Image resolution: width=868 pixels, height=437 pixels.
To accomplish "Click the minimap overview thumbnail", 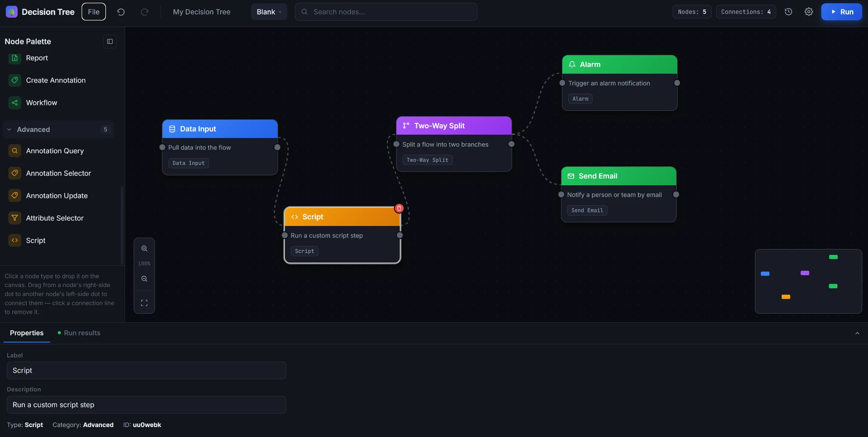I will [808, 281].
